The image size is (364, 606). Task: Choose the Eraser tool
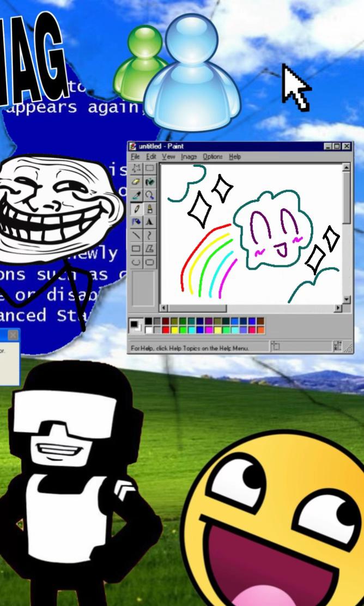(x=137, y=181)
